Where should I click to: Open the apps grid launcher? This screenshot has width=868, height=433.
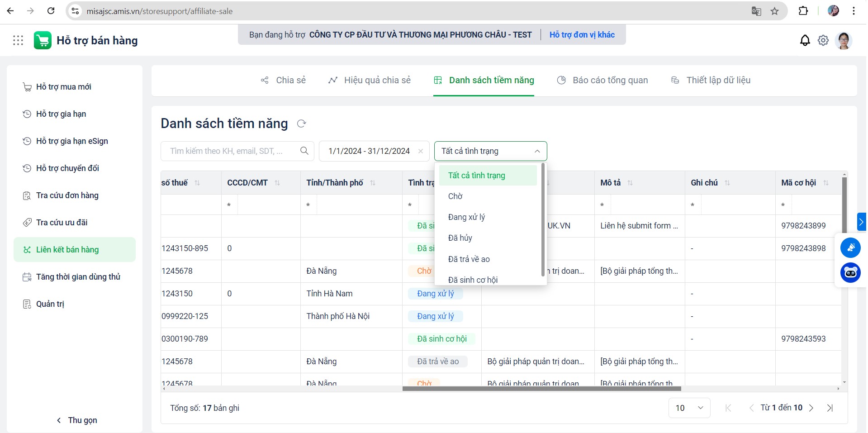point(18,41)
